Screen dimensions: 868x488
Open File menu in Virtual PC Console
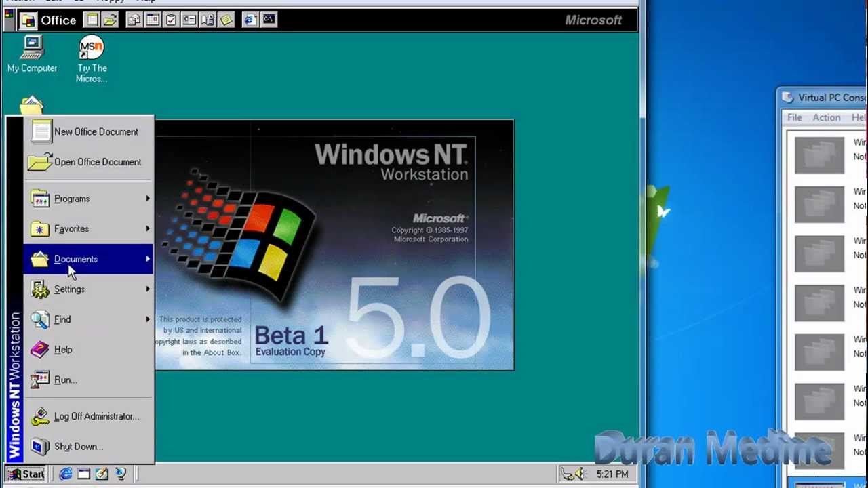coord(794,117)
